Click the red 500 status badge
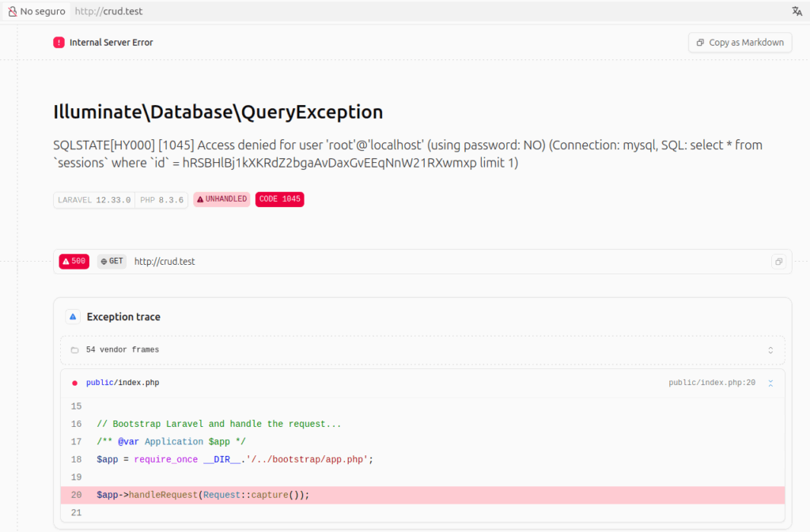Screen dimensions: 810x532 [74, 262]
